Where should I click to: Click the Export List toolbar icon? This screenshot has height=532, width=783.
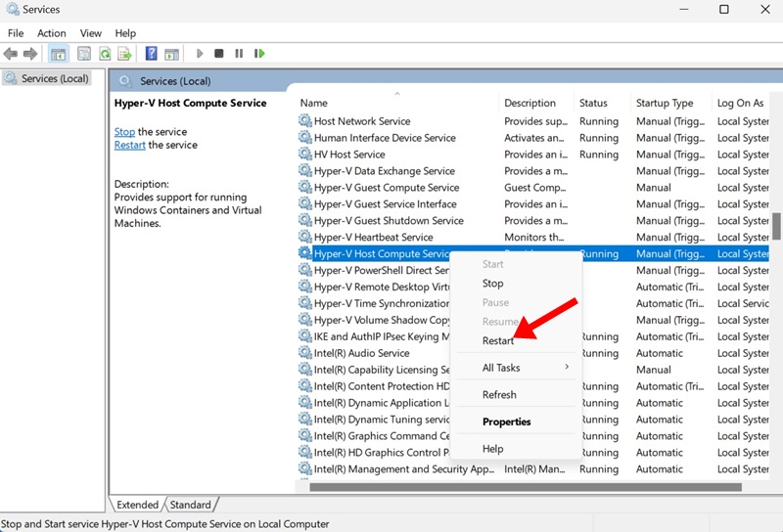pyautogui.click(x=124, y=54)
